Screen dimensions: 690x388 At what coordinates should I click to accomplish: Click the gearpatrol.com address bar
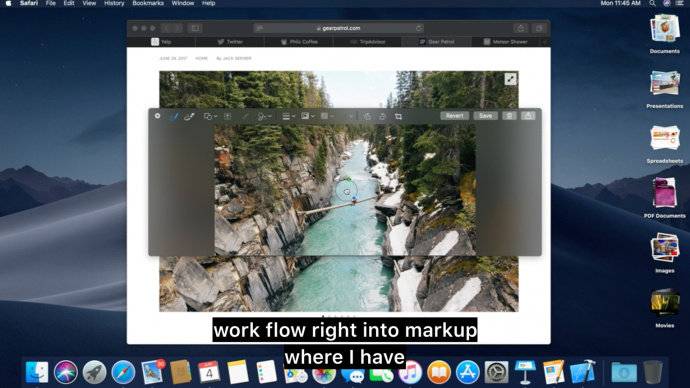pyautogui.click(x=339, y=28)
